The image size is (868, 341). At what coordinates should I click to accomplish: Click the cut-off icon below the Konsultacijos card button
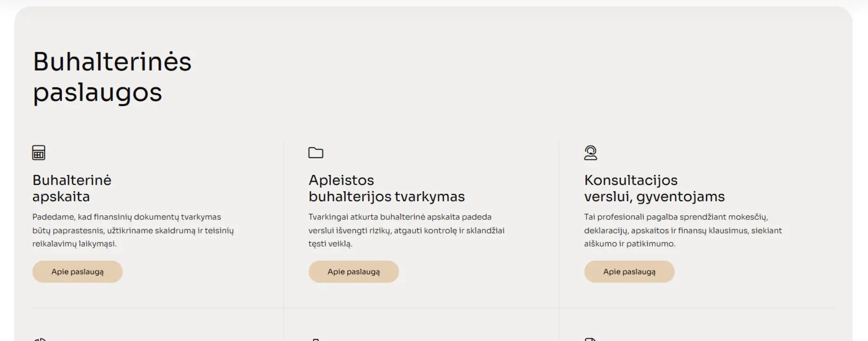[x=590, y=339]
